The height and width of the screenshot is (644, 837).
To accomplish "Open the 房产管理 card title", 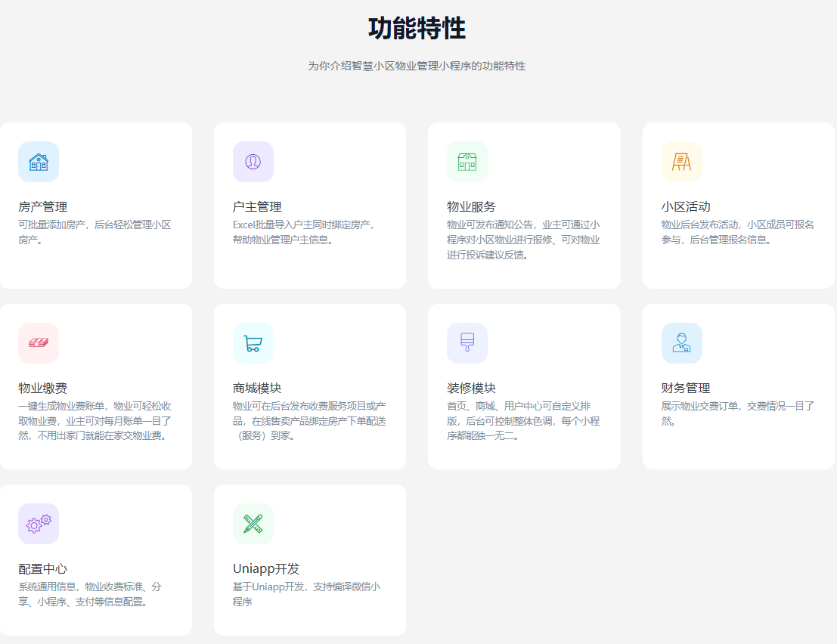I will click(43, 206).
